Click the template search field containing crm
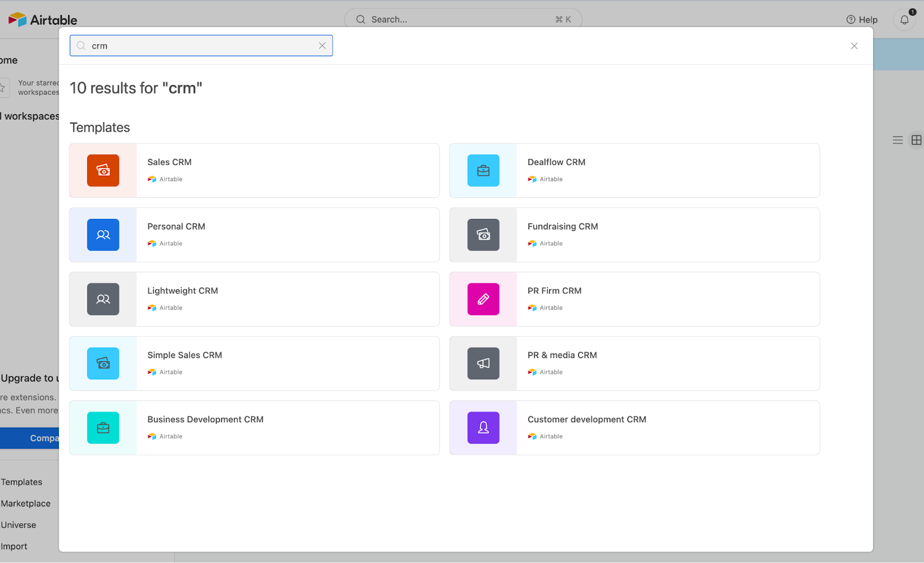This screenshot has height=563, width=924. [201, 46]
